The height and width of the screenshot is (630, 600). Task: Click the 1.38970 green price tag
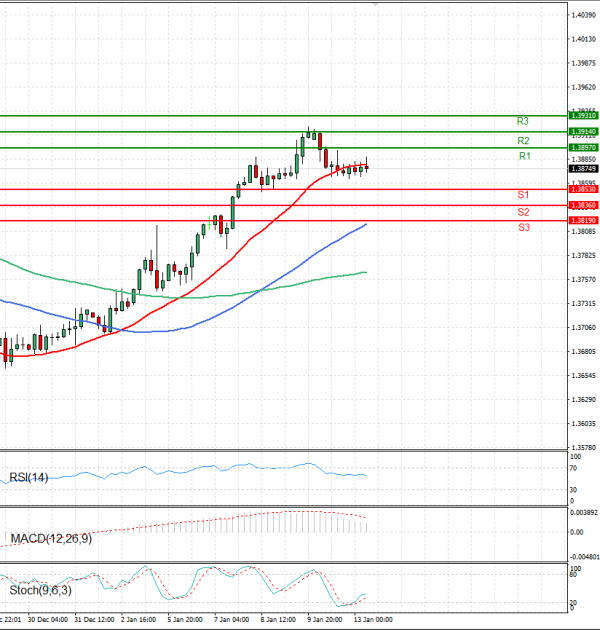coord(584,148)
